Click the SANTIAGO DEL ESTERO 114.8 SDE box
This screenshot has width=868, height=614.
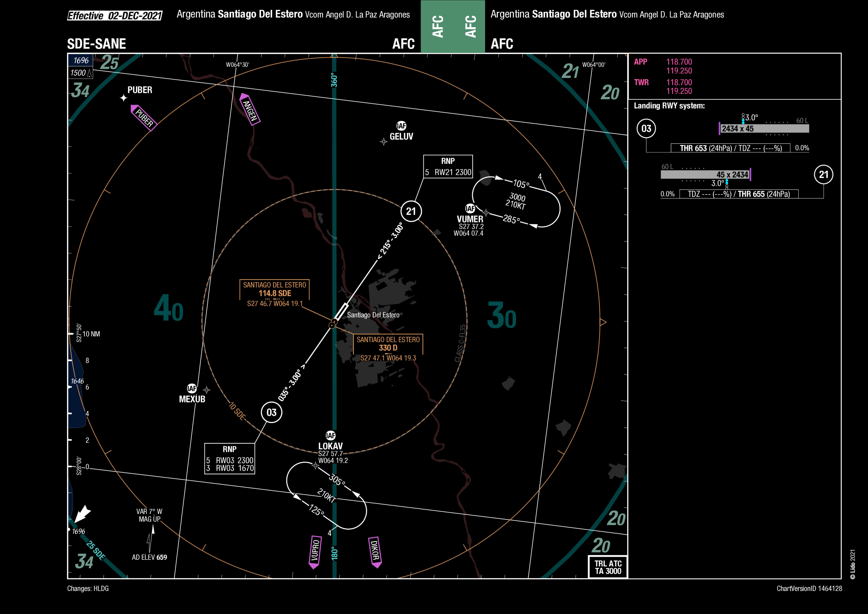pos(274,294)
